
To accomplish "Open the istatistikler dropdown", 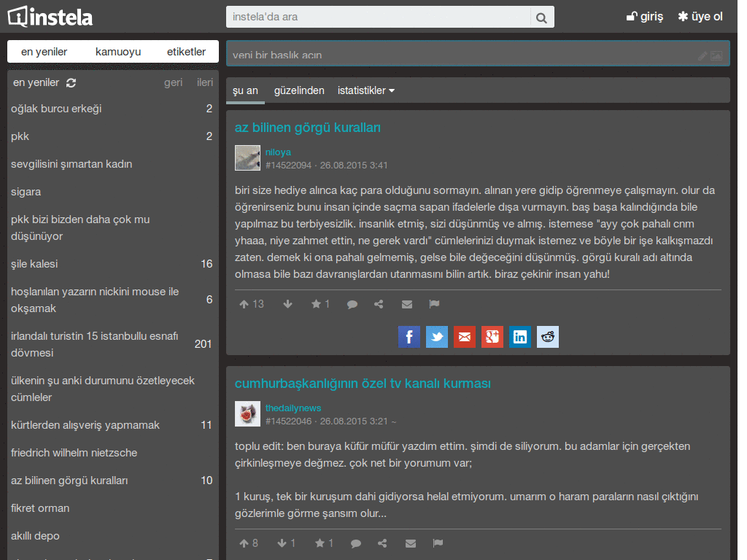I will coord(365,90).
